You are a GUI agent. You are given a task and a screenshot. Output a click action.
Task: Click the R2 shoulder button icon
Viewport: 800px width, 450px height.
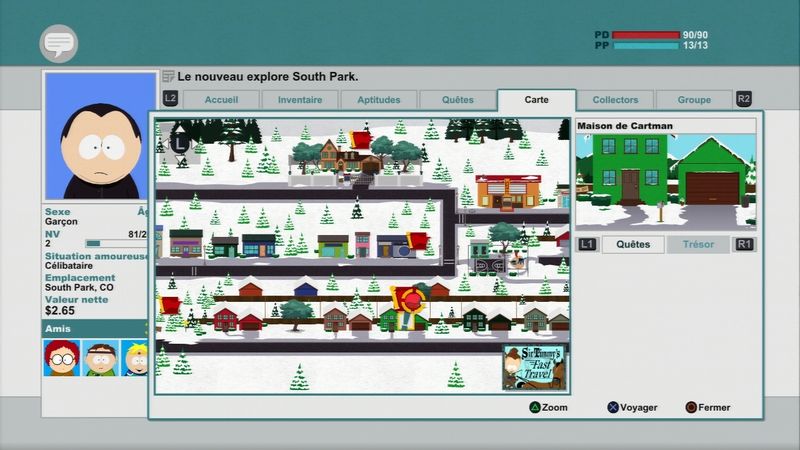click(744, 98)
